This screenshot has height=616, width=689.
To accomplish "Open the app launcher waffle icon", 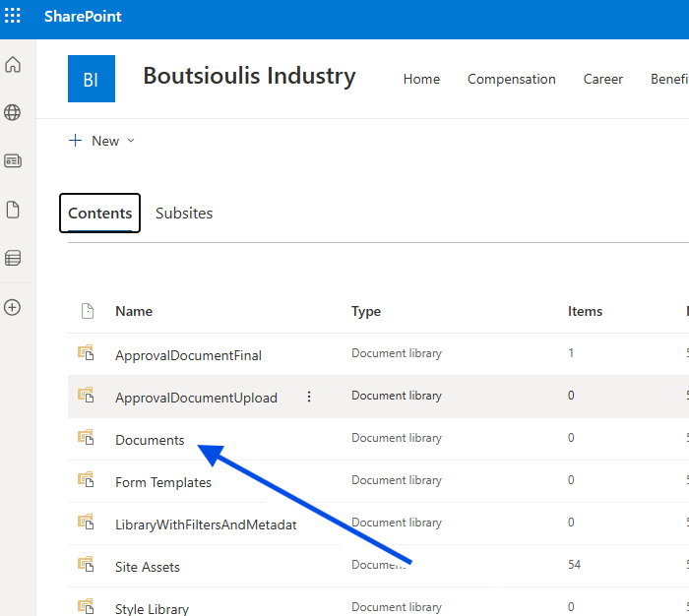I will (x=13, y=17).
